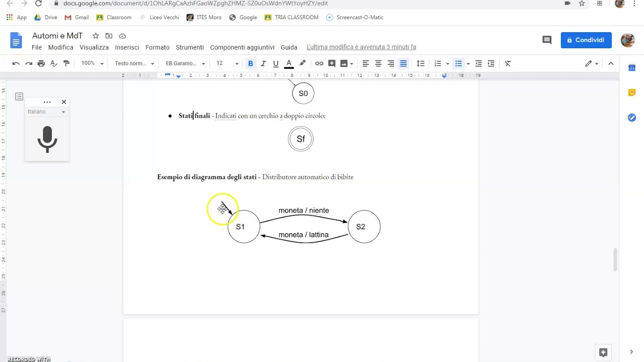Open font size 12 dropdown
644x362 pixels.
click(x=227, y=63)
